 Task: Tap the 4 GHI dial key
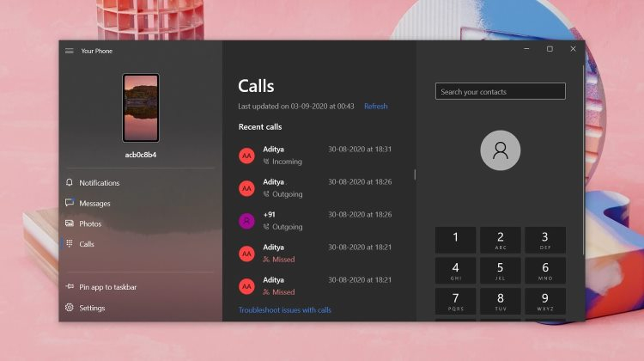coord(455,271)
